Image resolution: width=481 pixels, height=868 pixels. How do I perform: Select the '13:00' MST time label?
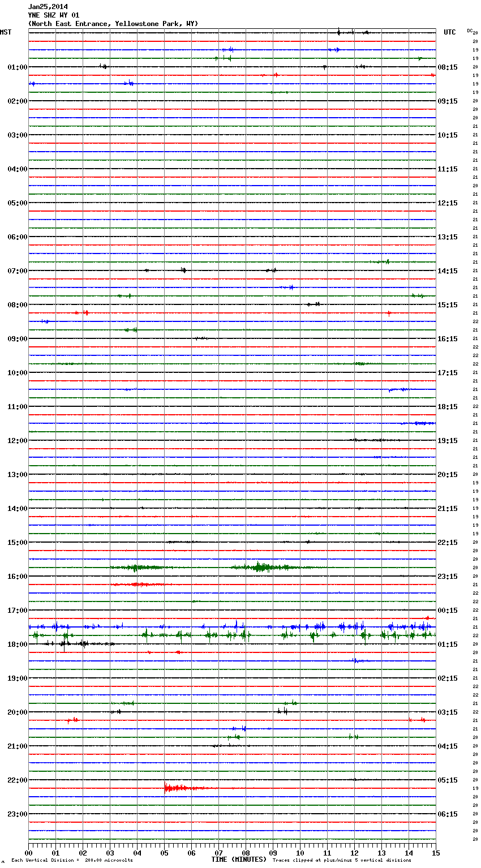click(18, 475)
